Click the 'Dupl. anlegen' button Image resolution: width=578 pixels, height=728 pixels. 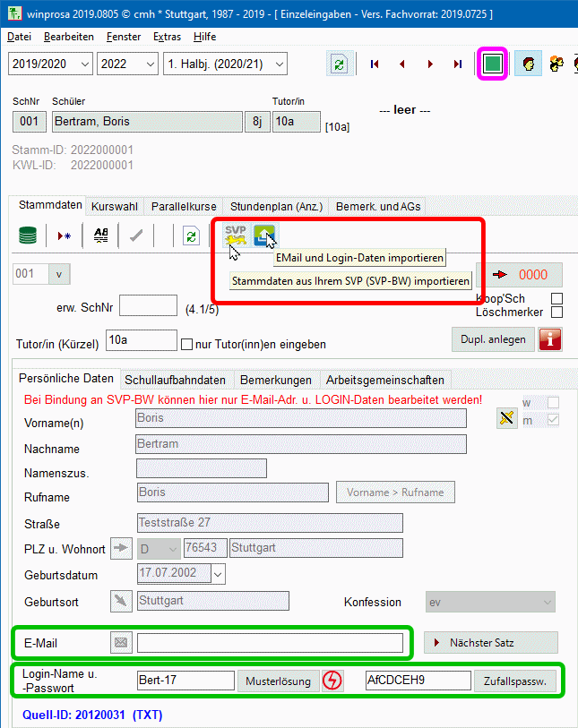[493, 339]
